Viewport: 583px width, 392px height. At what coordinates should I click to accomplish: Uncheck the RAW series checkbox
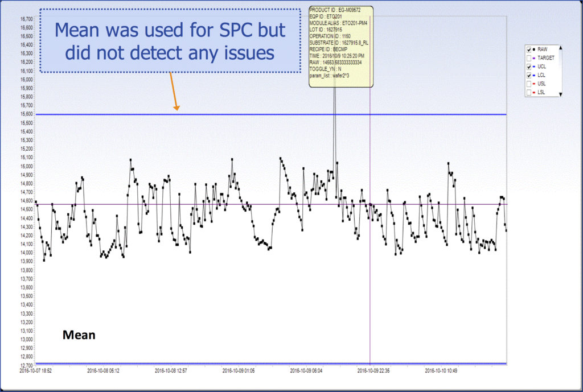coord(530,49)
